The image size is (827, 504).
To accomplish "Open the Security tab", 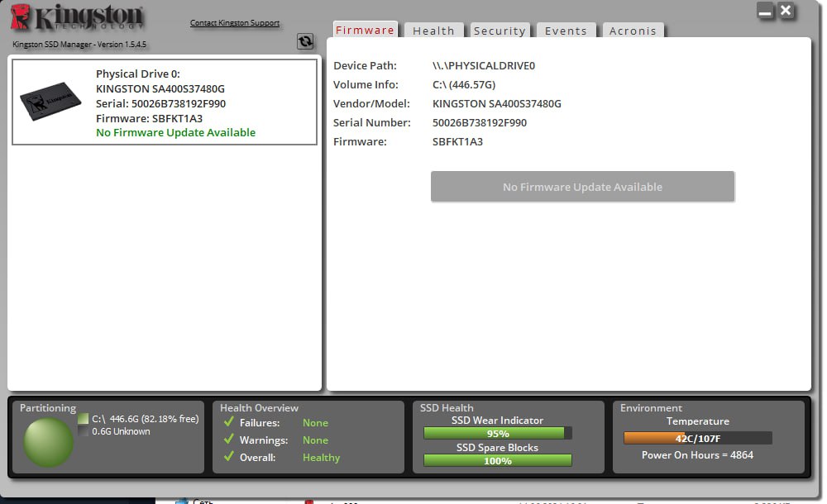I will pyautogui.click(x=500, y=31).
